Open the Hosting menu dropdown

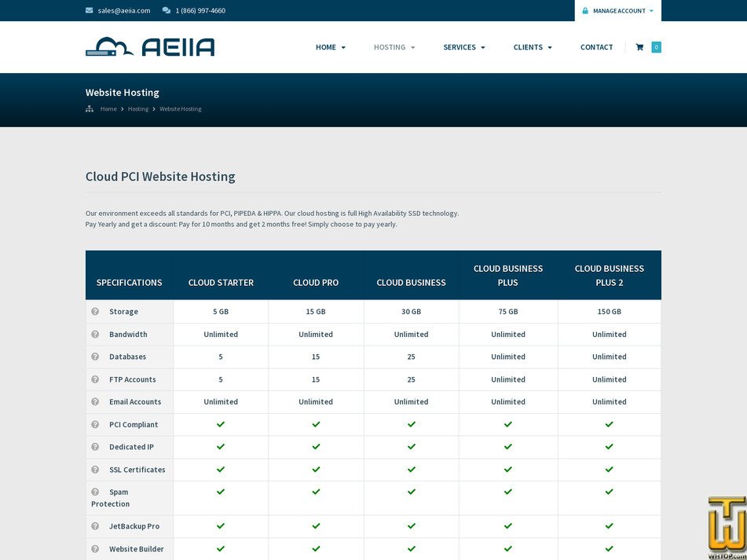[x=394, y=47]
